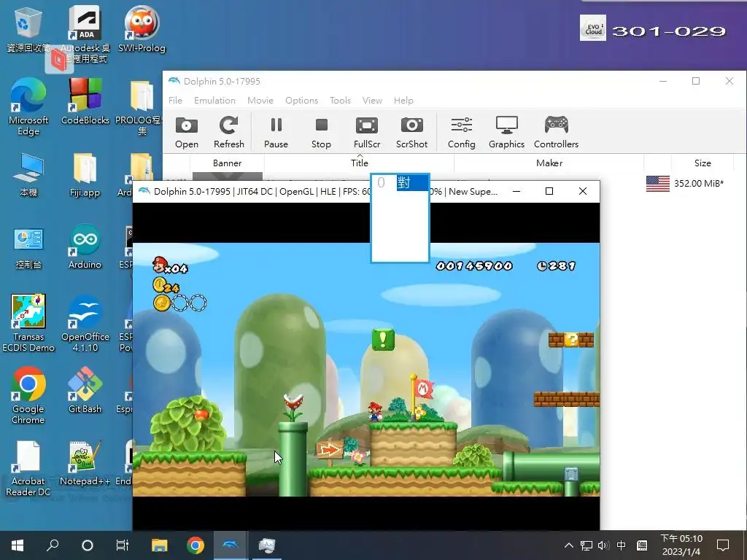Open the Recycle Bin desktop icon
The width and height of the screenshot is (747, 560).
pos(28,29)
